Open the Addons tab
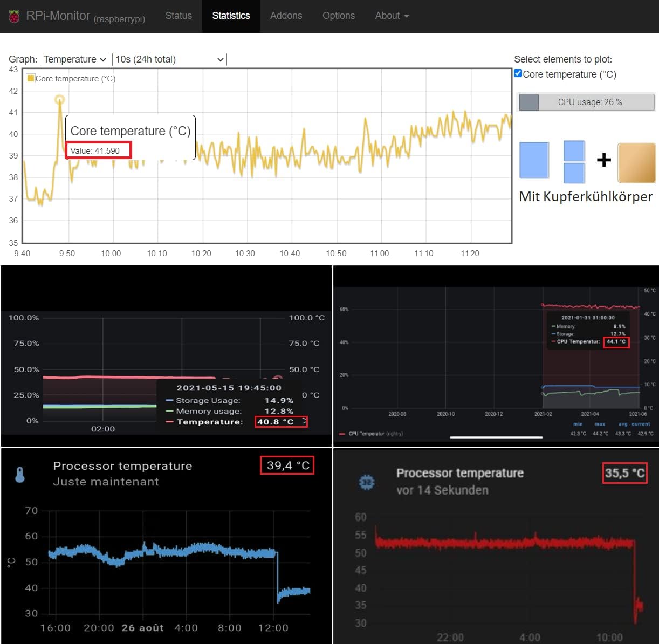 pyautogui.click(x=286, y=16)
